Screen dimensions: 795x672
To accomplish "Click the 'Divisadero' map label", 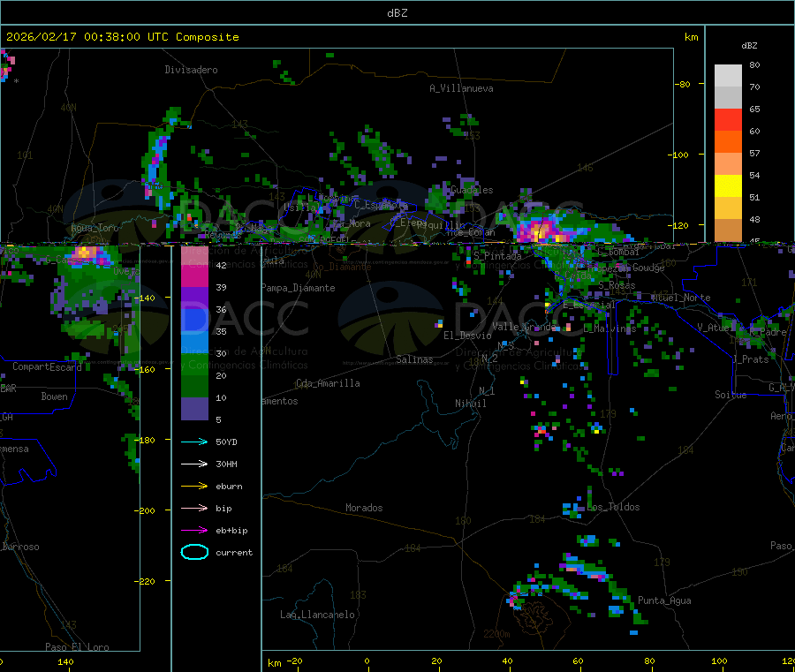I will click(191, 70).
